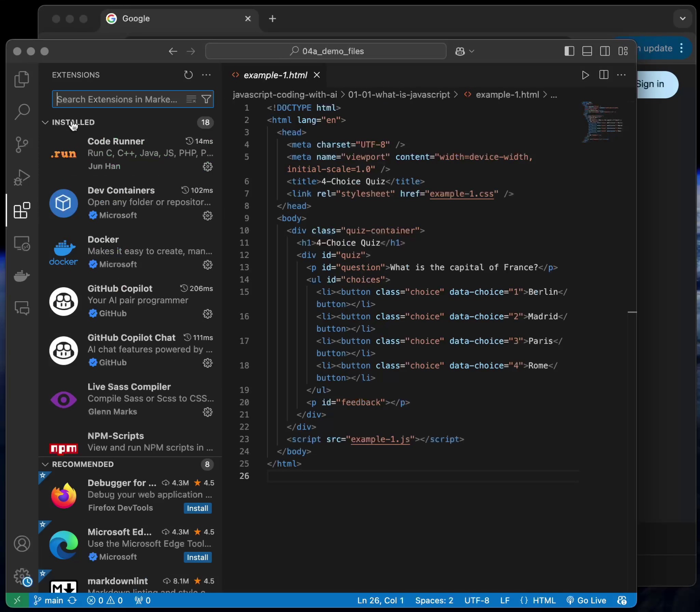Image resolution: width=700 pixels, height=612 pixels.
Task: Open Live Sass Compiler manage gear
Action: tap(208, 412)
